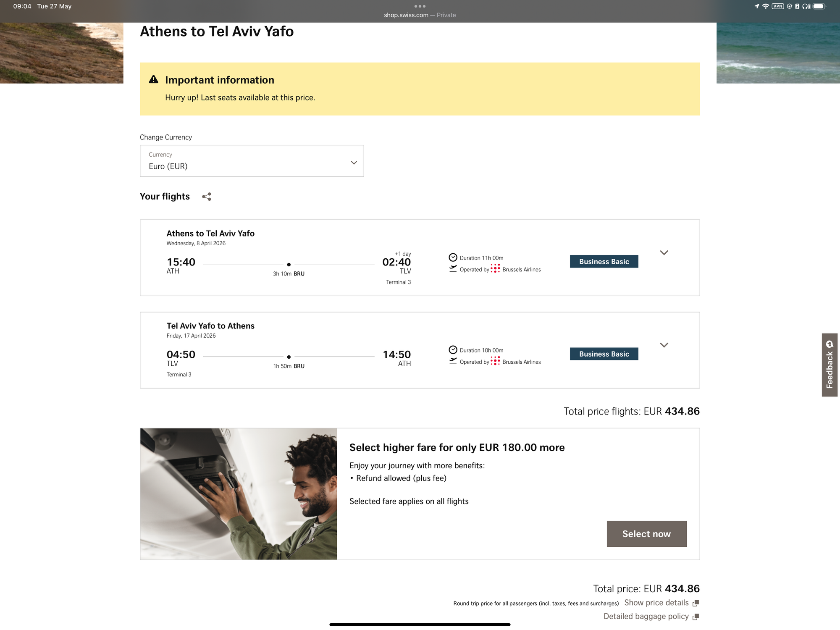Tap the Safari three-dot multitasking menu
This screenshot has height=630, width=840.
(x=420, y=6)
